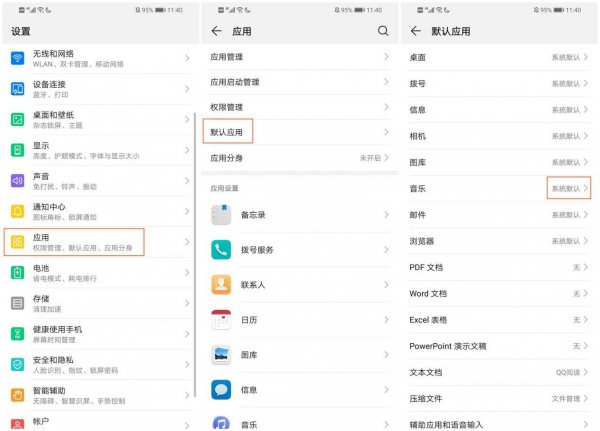600x431 pixels.
Task: Tap the wireless and network Wi-Fi icon
Action: pos(17,58)
